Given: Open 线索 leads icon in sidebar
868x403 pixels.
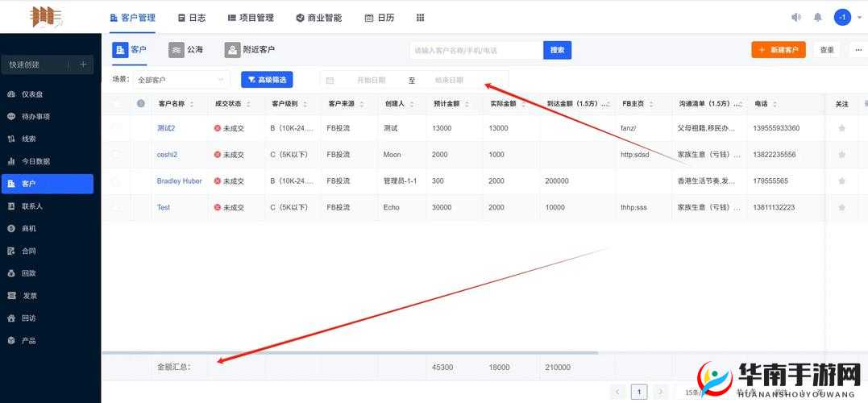Looking at the screenshot, I should pos(11,139).
